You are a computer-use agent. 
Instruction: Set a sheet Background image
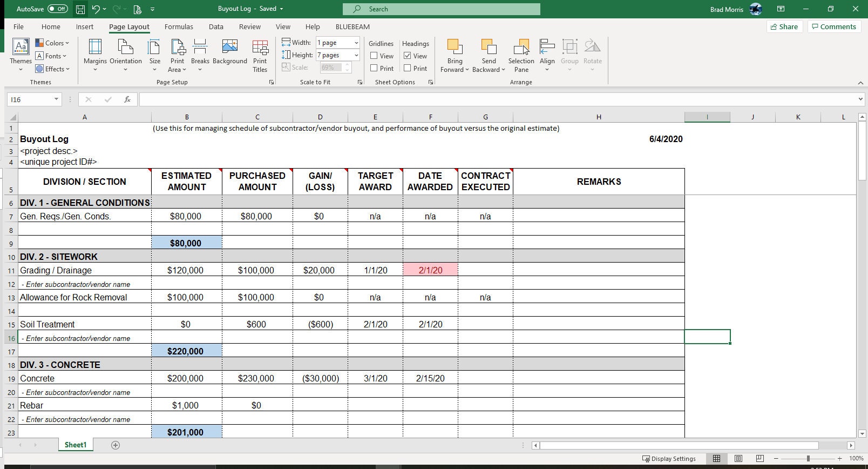(x=230, y=52)
